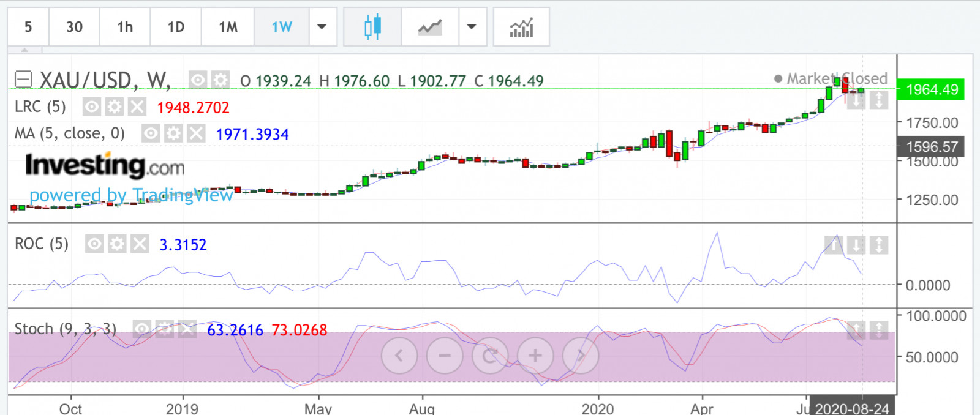980x415 pixels.
Task: Zoom out chart with minus button
Action: (445, 355)
